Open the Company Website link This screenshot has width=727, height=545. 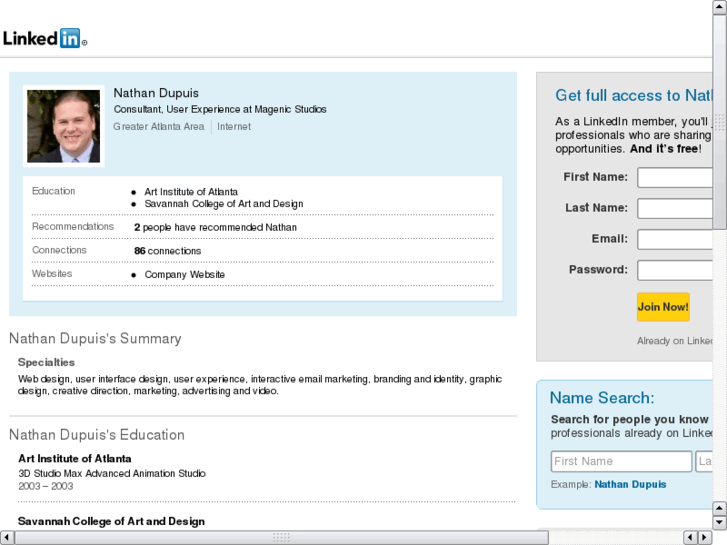tap(185, 275)
